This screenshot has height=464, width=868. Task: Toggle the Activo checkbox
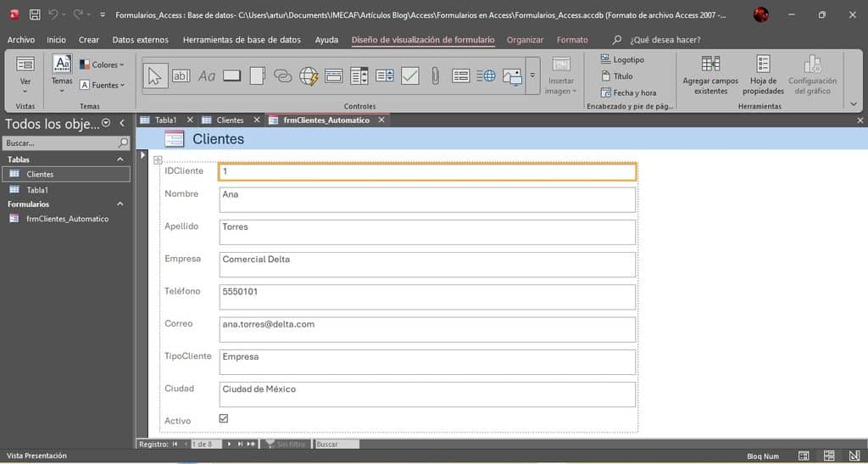(x=224, y=418)
